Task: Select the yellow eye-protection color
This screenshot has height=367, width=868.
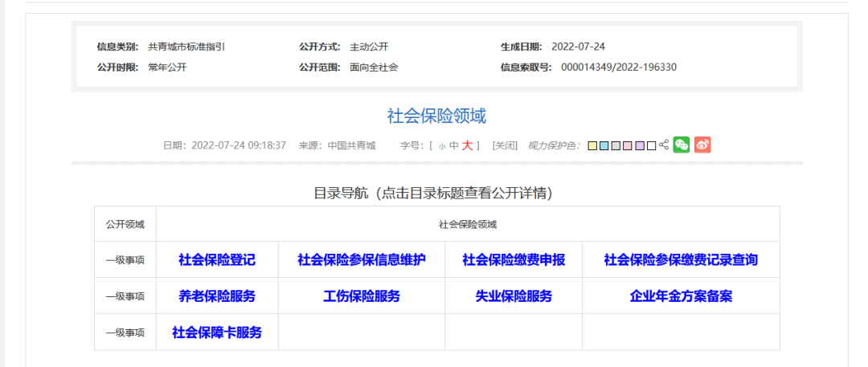Action: (592, 146)
